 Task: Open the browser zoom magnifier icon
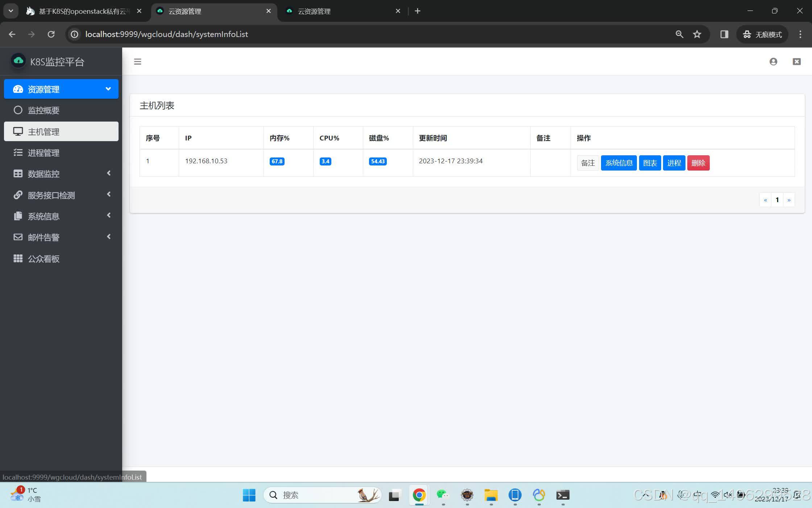click(x=679, y=34)
